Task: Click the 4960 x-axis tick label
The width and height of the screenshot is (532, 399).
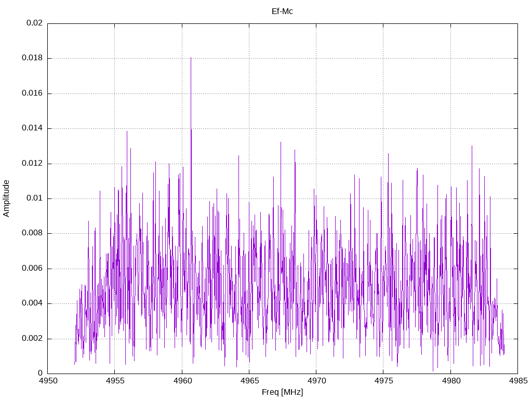Action: (x=182, y=380)
